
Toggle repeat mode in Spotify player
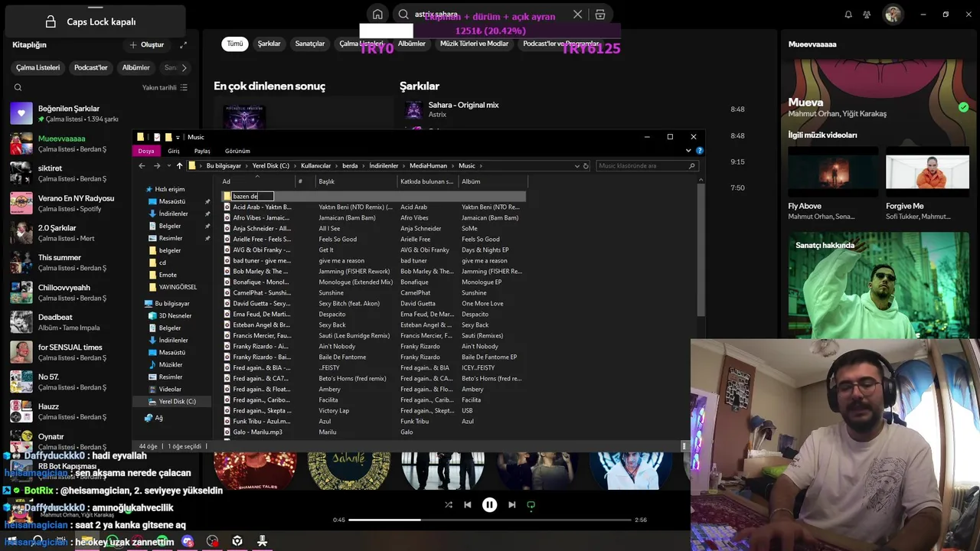(531, 505)
